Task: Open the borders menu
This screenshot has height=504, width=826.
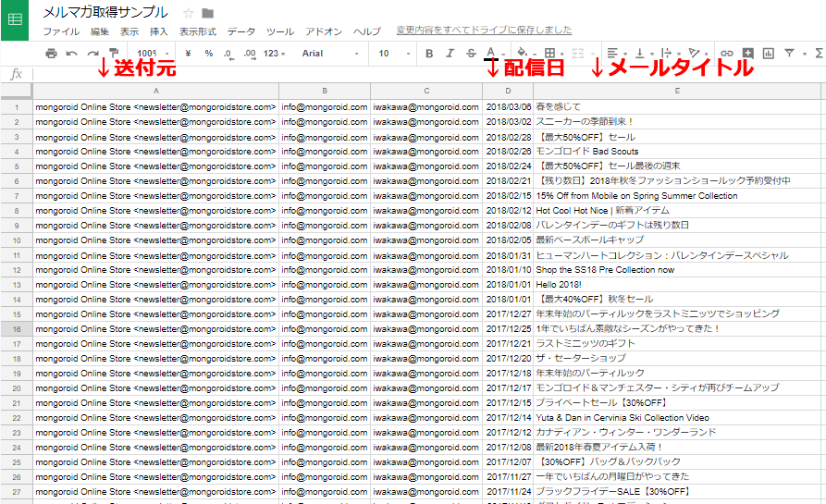Action: coord(552,54)
